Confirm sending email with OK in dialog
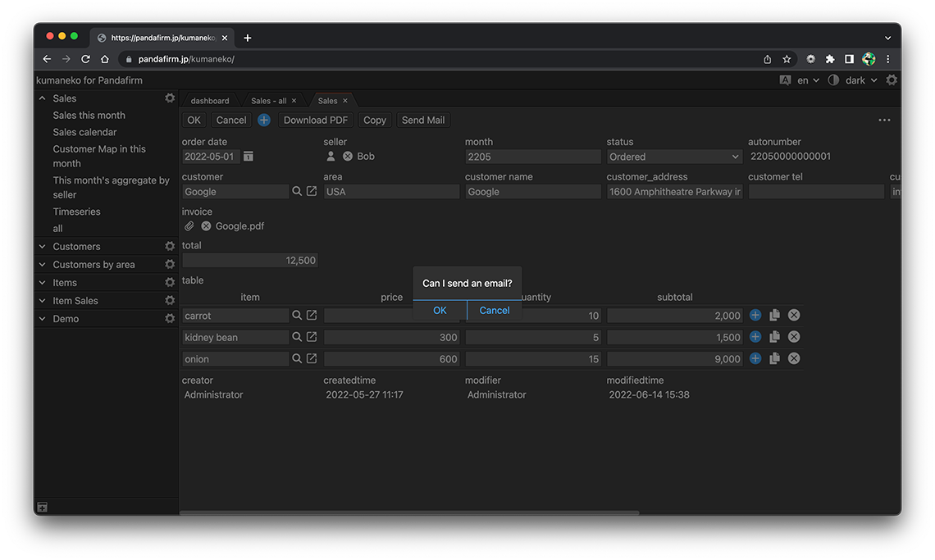The image size is (935, 560). [x=440, y=310]
